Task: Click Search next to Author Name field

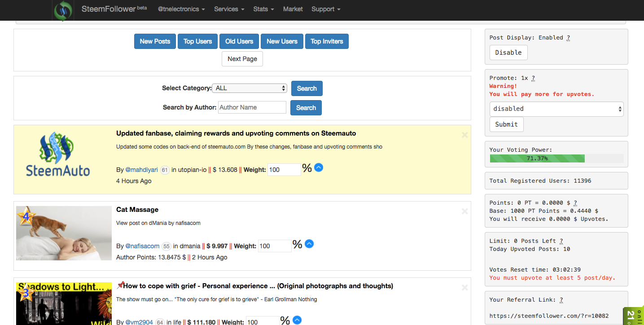Action: (x=306, y=108)
